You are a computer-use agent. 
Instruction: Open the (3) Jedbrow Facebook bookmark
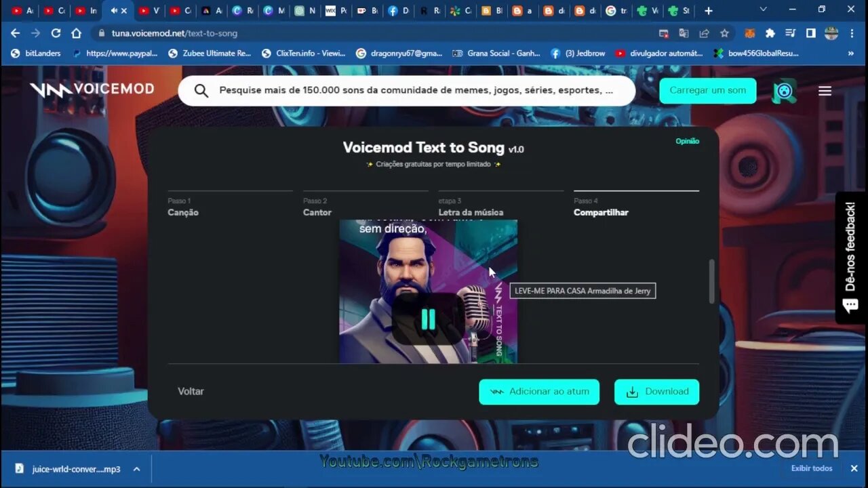pos(578,53)
